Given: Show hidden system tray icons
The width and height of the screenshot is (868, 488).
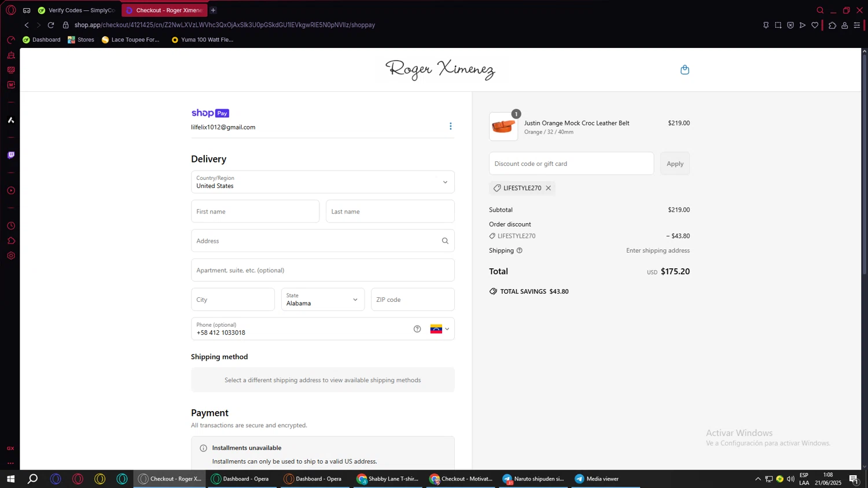Looking at the screenshot, I should coord(757,478).
